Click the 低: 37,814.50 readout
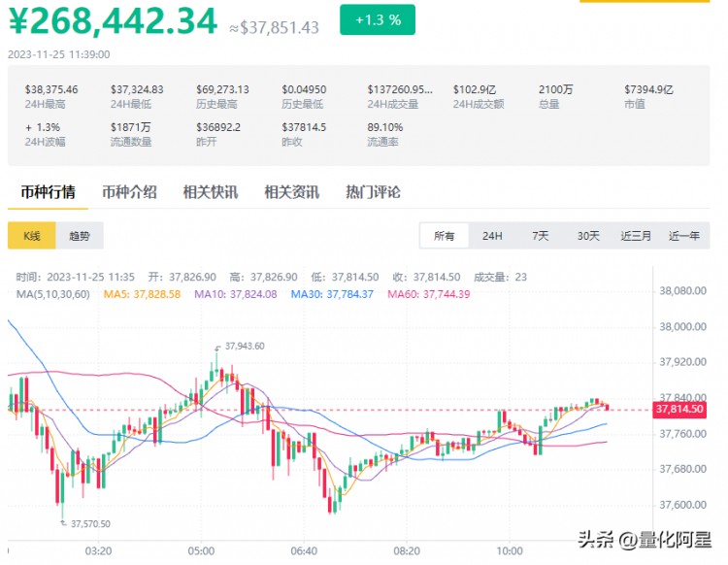Screen dimensions: 728x565 (x=345, y=278)
